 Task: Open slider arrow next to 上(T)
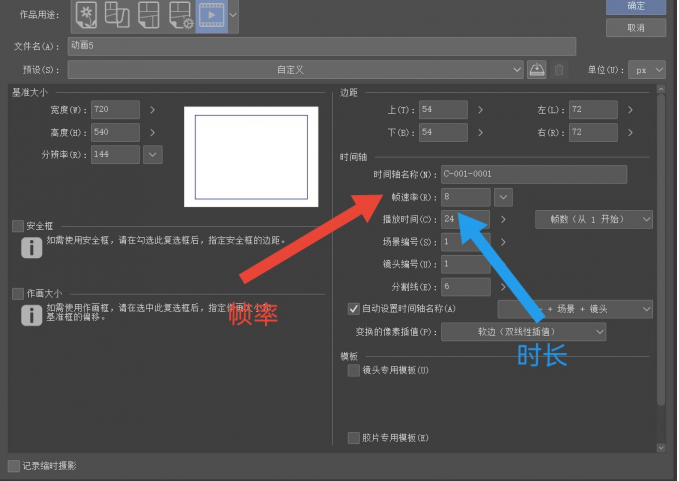click(x=480, y=110)
